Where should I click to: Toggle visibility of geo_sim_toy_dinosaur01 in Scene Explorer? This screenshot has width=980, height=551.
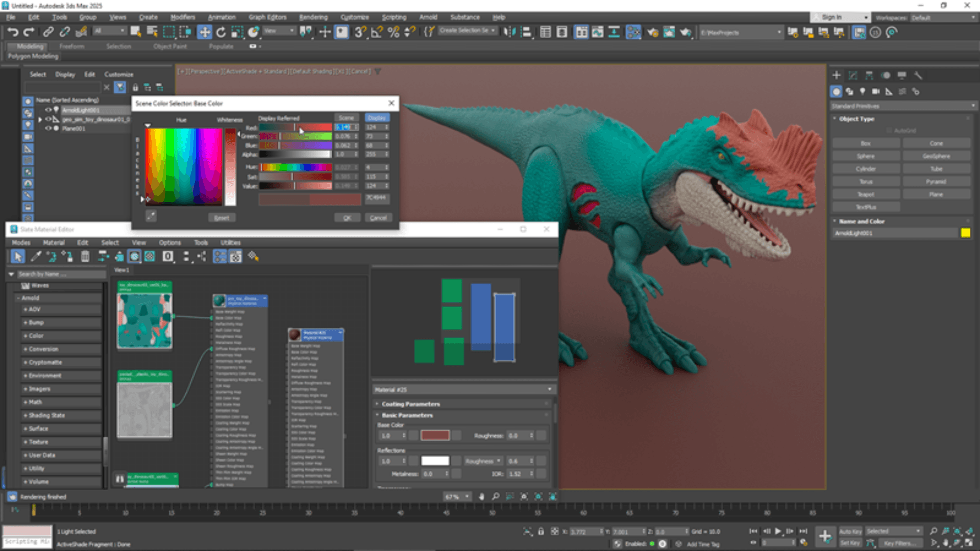[48, 119]
